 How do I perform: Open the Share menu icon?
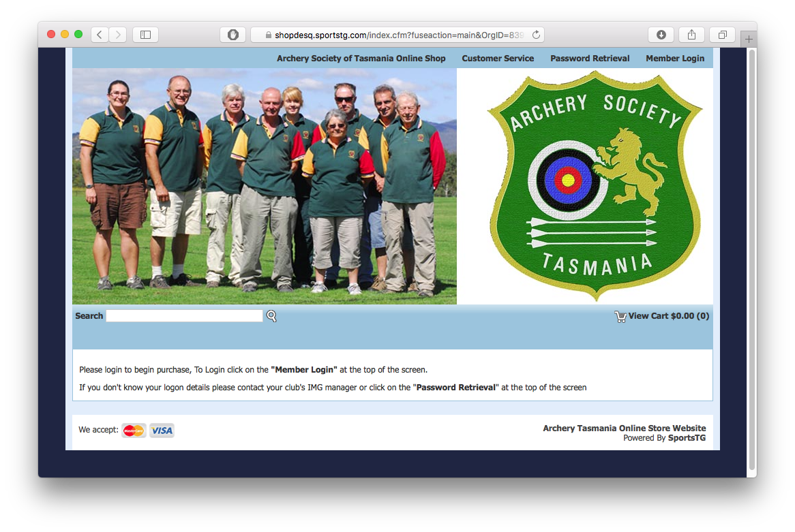click(x=691, y=35)
